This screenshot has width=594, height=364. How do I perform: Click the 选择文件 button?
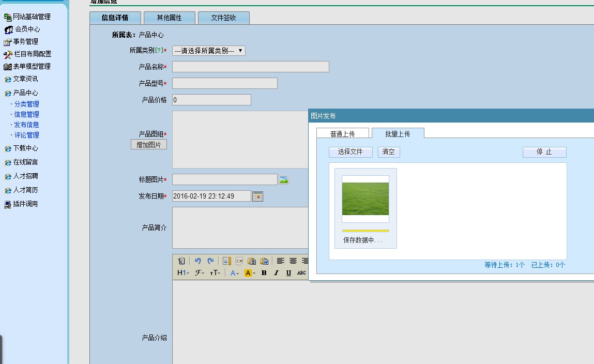(x=350, y=152)
